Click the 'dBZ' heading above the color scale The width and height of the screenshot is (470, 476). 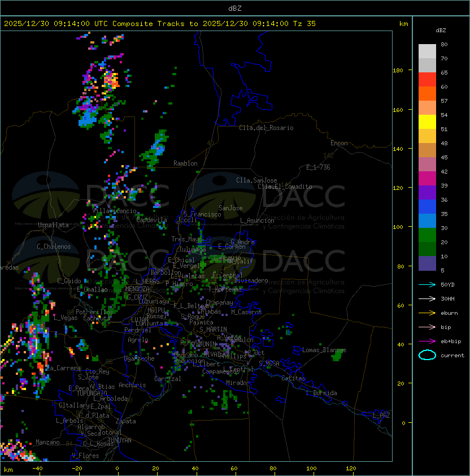[441, 31]
